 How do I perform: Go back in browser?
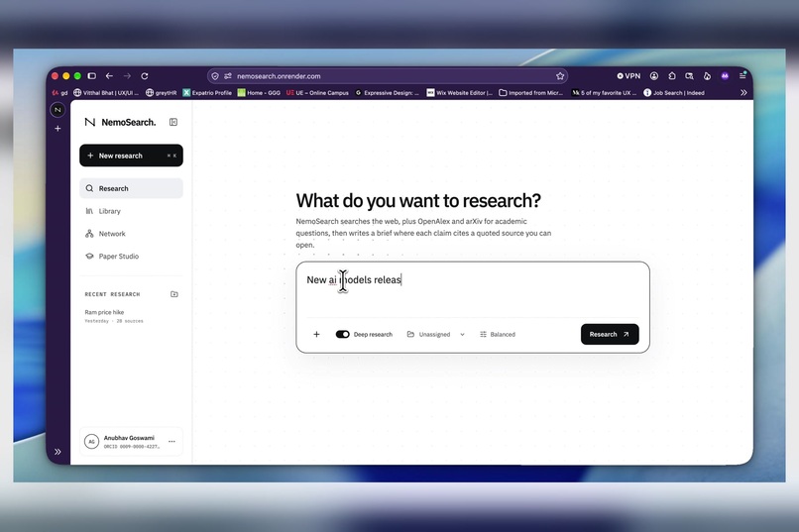109,76
